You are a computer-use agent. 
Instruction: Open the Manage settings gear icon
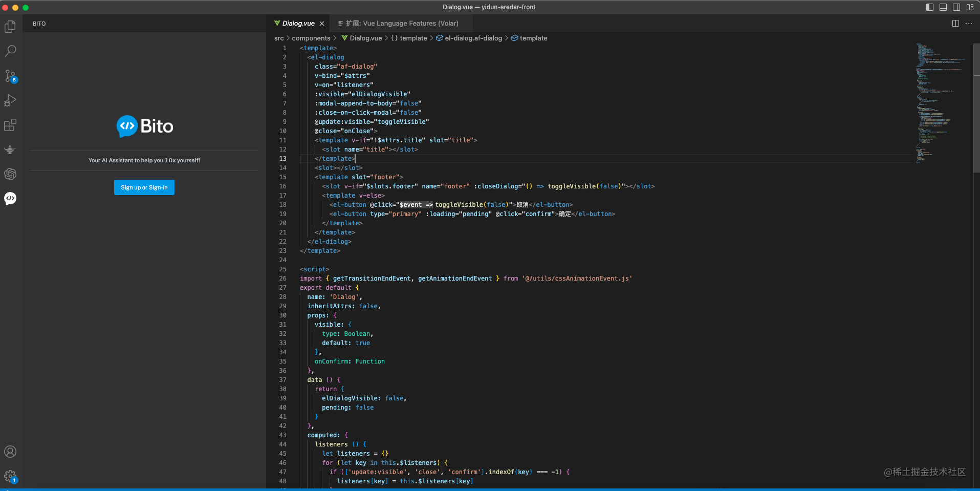pyautogui.click(x=10, y=476)
